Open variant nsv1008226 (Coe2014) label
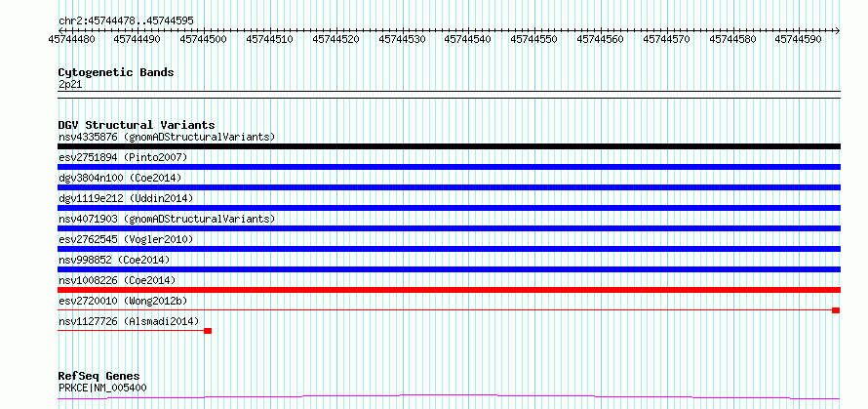 117,280
